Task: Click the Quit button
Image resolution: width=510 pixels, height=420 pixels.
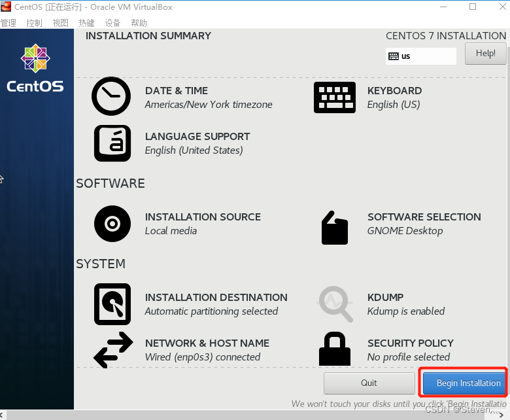Action: 369,383
